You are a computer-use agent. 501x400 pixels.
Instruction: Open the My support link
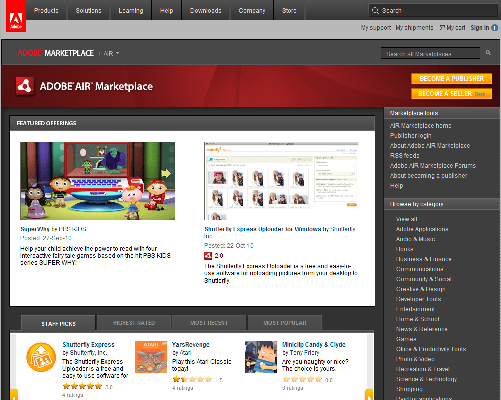tap(376, 28)
